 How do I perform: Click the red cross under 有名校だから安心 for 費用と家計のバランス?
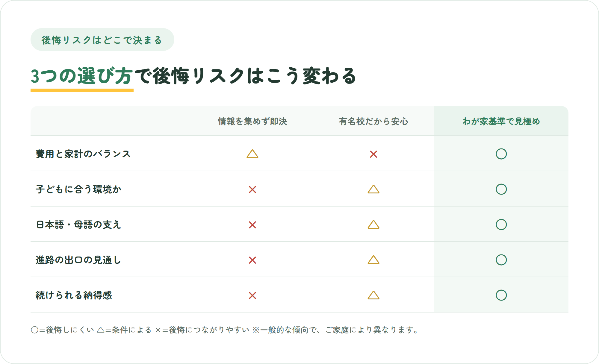coord(373,154)
